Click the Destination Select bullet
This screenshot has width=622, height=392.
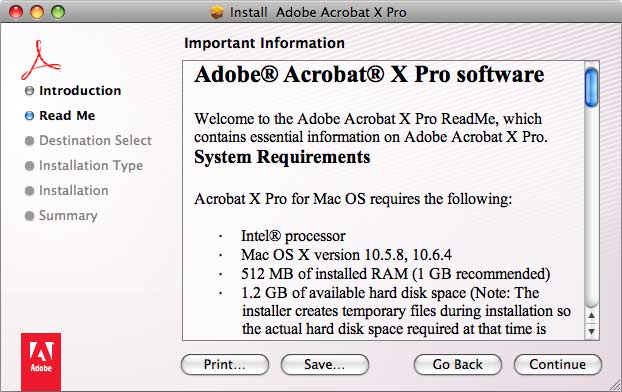pyautogui.click(x=29, y=141)
